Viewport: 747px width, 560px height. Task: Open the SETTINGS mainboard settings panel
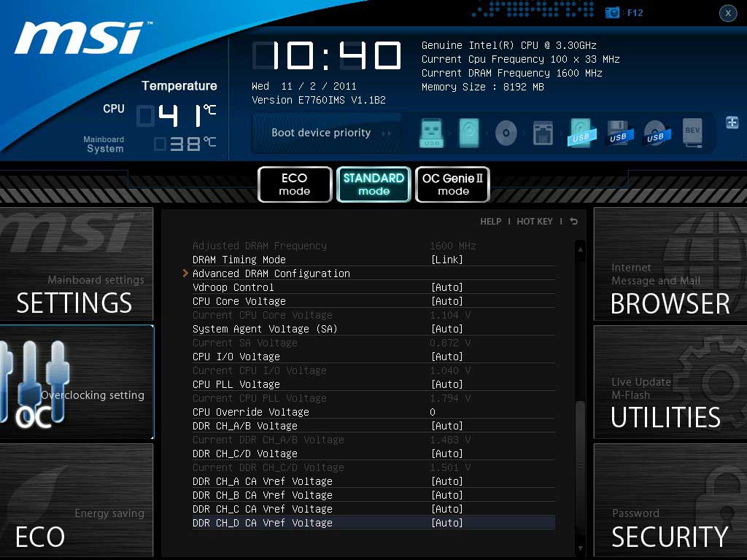click(76, 264)
